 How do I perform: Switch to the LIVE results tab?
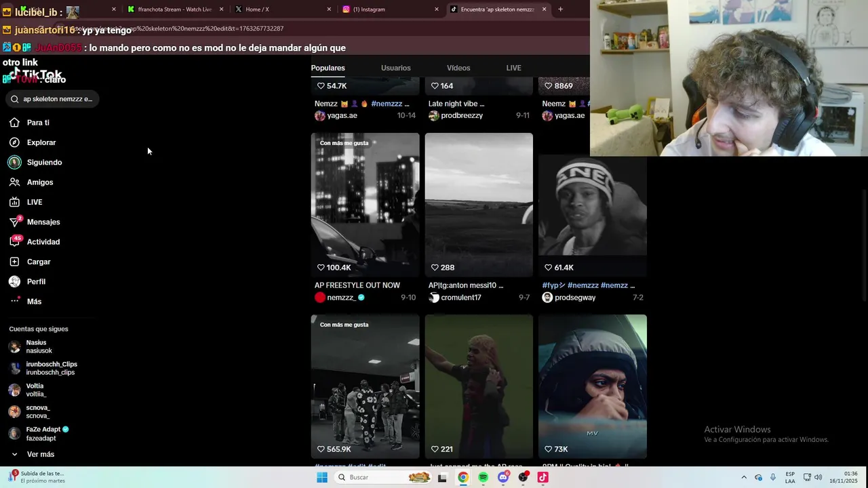pyautogui.click(x=514, y=68)
